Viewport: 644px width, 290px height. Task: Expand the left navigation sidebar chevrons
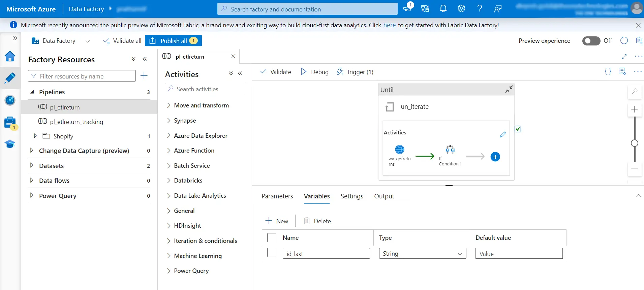[x=15, y=38]
